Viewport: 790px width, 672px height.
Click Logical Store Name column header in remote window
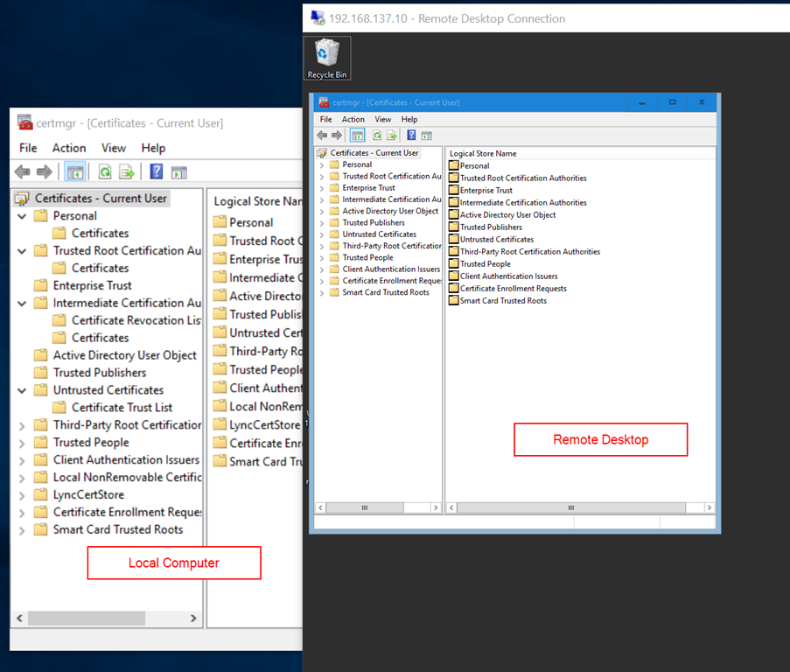coord(483,153)
